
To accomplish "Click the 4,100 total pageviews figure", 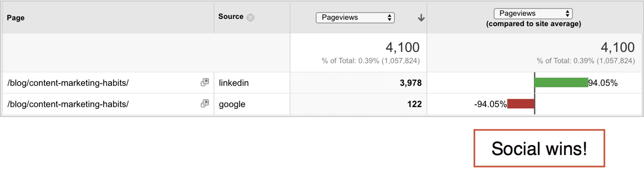I will [x=402, y=47].
